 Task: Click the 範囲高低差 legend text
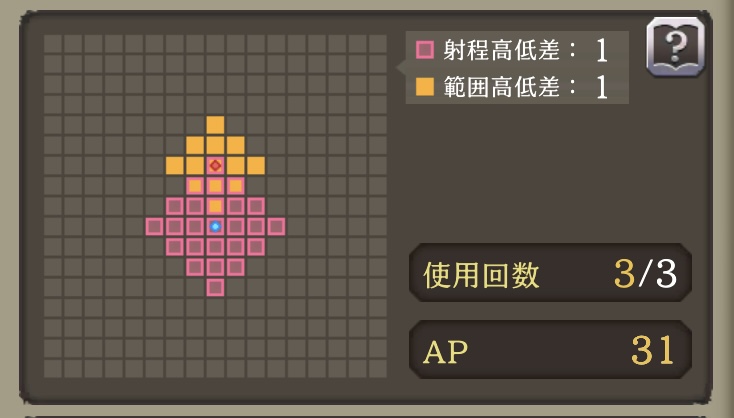coord(502,87)
